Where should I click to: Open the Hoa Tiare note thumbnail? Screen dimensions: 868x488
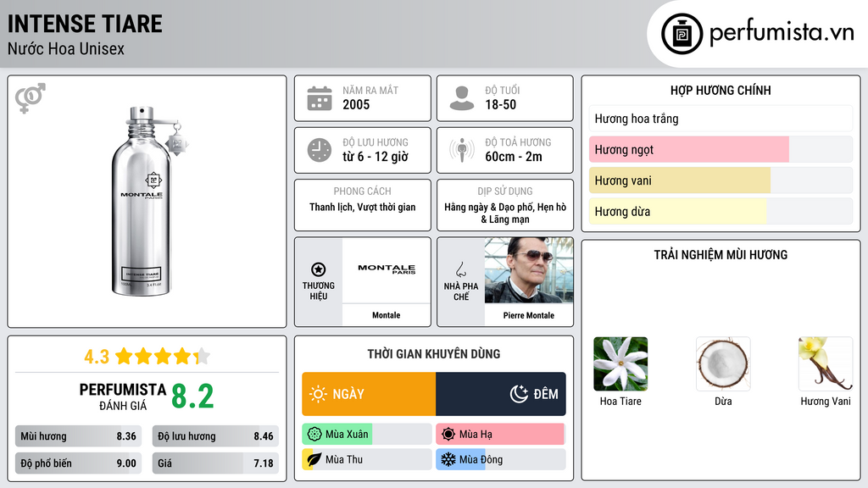point(620,364)
